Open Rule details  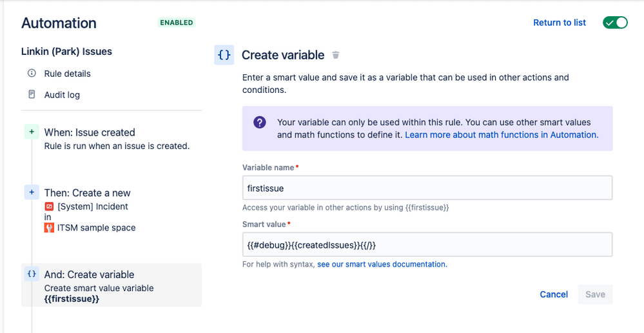(67, 74)
